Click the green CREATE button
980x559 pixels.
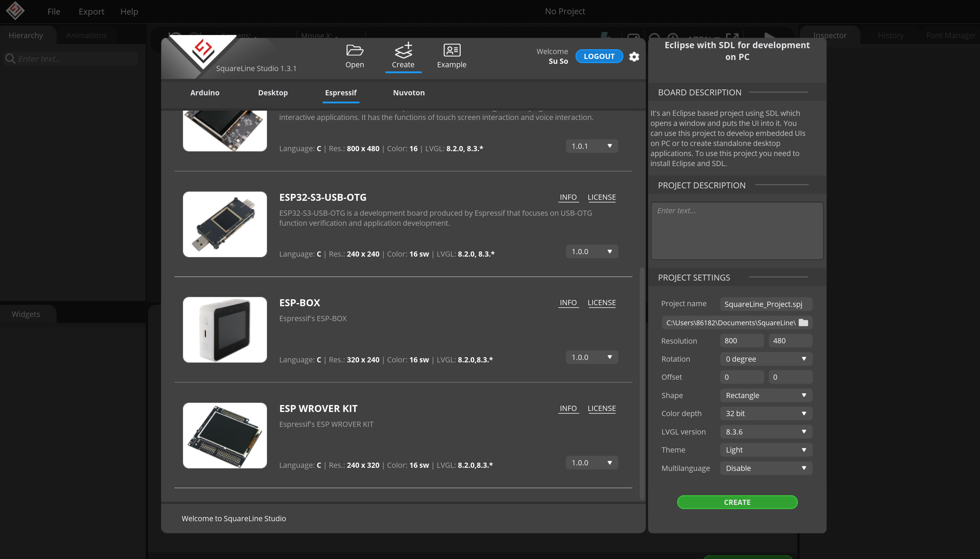click(737, 502)
